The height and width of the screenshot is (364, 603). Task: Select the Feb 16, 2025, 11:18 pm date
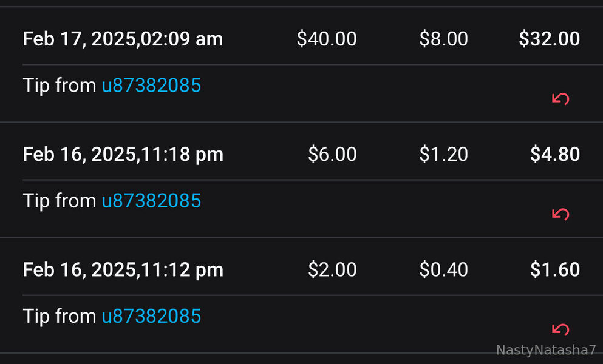pos(123,155)
